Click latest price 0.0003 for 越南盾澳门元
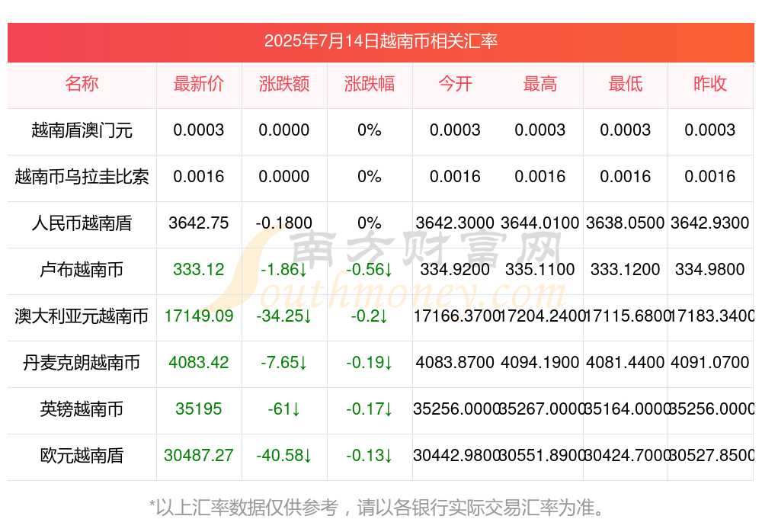762x532 pixels. (199, 130)
